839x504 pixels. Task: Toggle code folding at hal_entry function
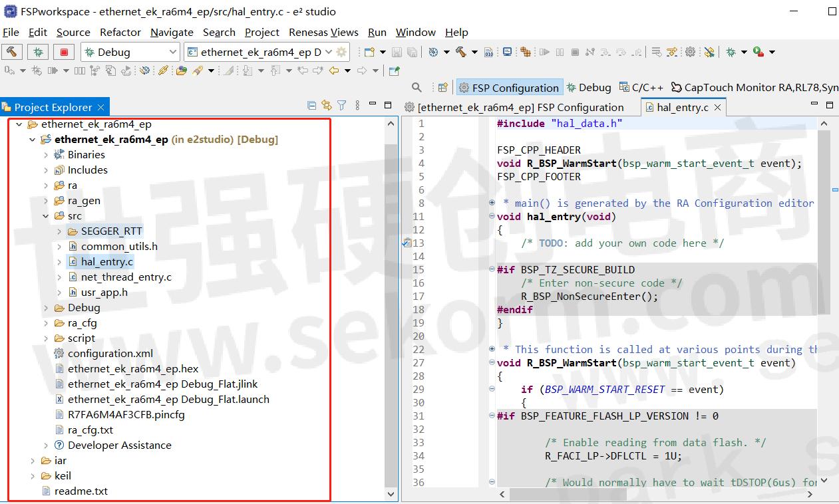coord(492,217)
